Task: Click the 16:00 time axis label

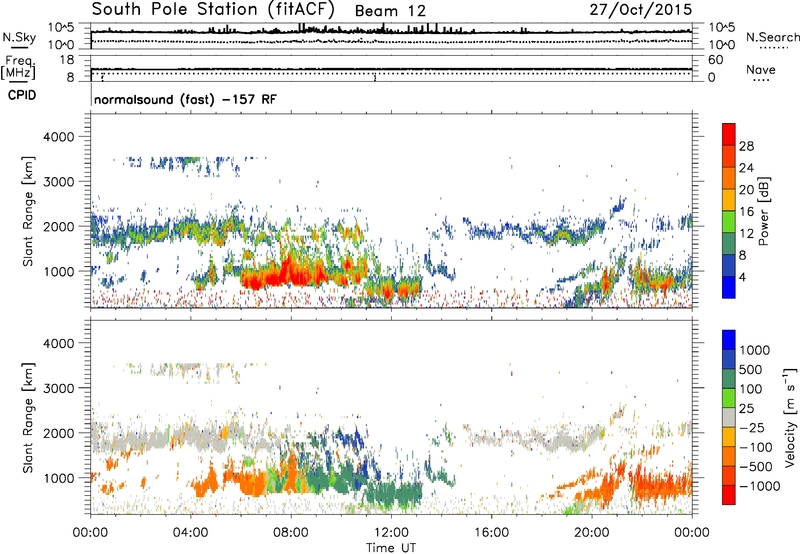Action: pyautogui.click(x=491, y=533)
